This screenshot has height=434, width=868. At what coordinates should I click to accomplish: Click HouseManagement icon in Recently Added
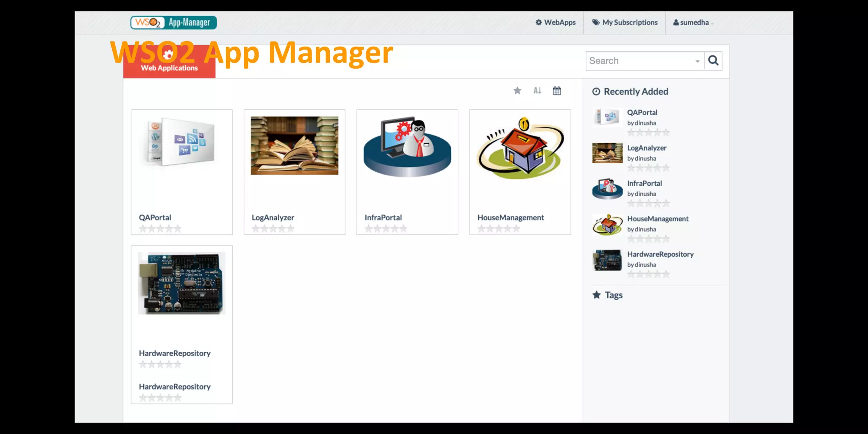[607, 225]
